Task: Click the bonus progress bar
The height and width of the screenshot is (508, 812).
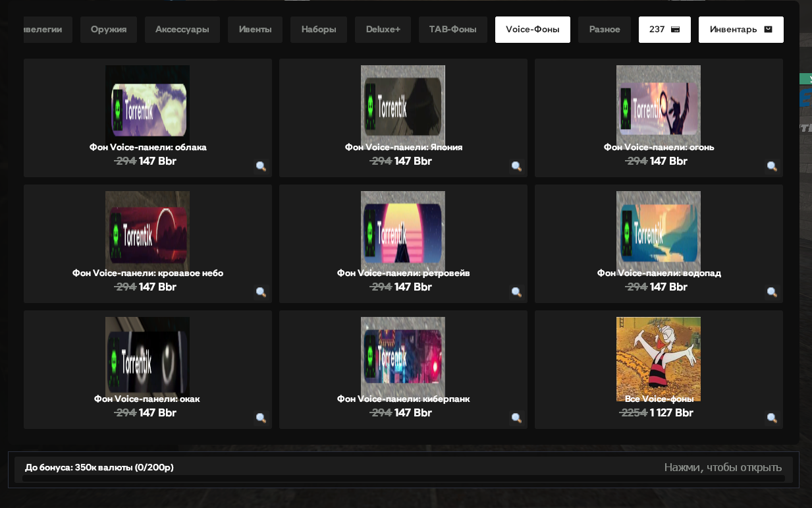Action: click(404, 478)
